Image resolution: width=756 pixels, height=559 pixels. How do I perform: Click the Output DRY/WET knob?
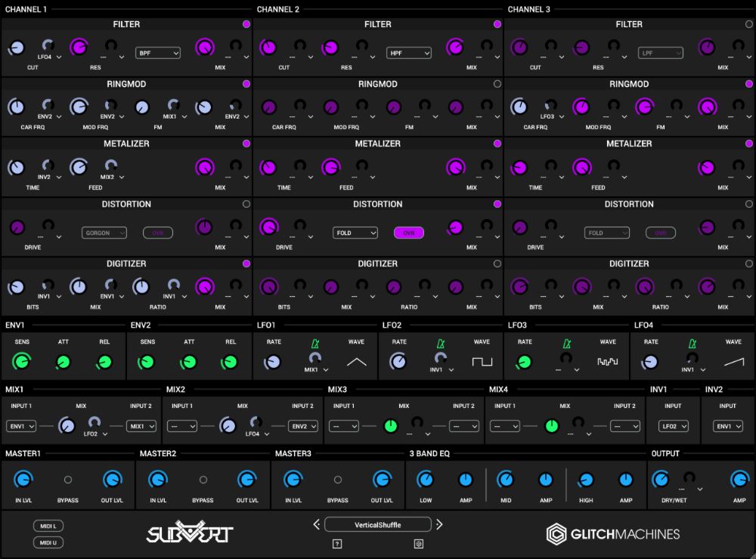point(661,480)
